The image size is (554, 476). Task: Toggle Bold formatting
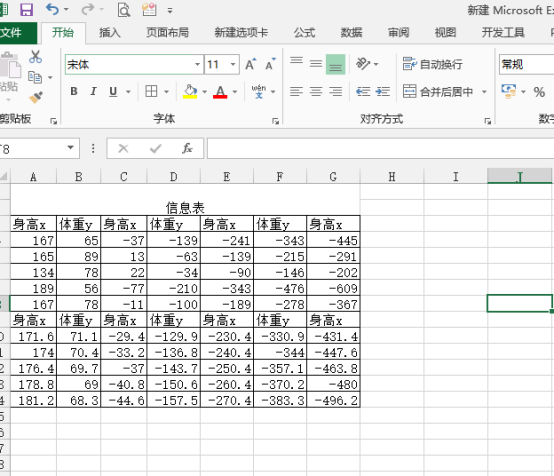pyautogui.click(x=74, y=92)
